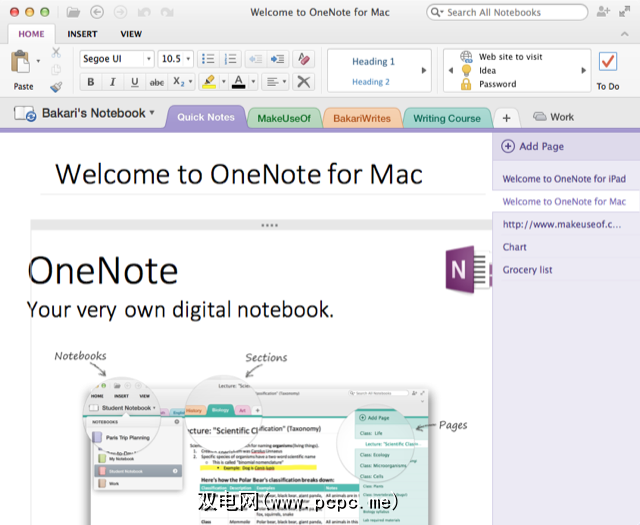Viewport: 640px width, 525px height.
Task: Apply bold formatting with the B button
Action: pos(91,82)
